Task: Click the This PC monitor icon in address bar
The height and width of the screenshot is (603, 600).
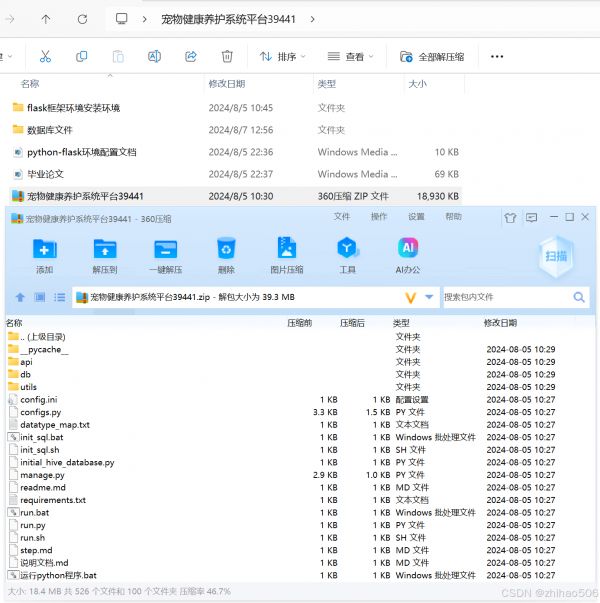Action: coord(122,19)
